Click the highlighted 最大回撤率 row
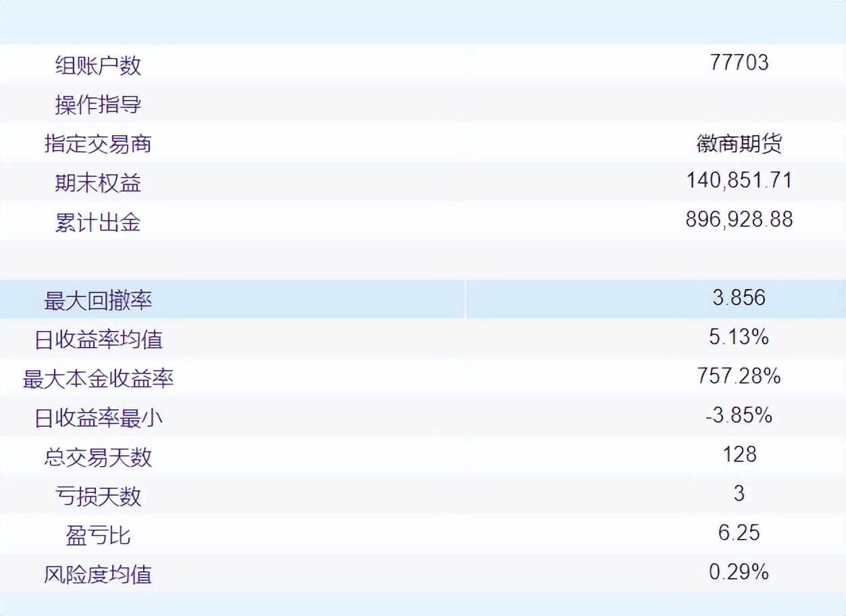Viewport: 846px width, 616px height. 99,301
